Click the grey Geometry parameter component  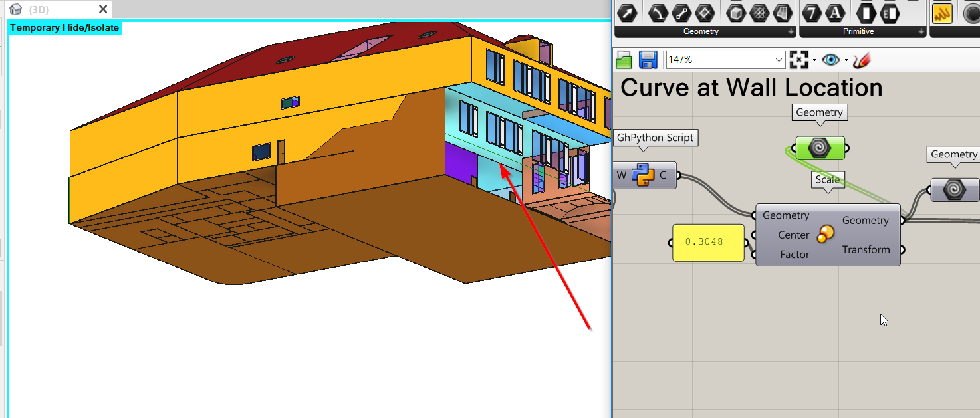click(954, 190)
